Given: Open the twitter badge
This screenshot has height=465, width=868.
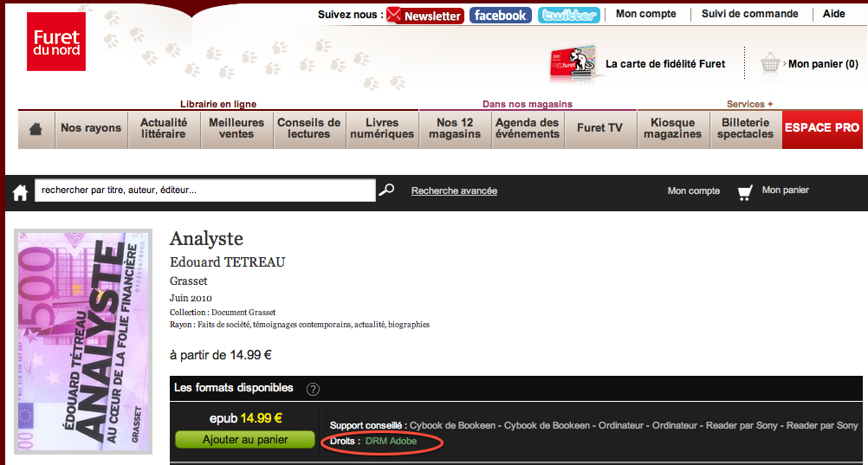Looking at the screenshot, I should point(569,16).
